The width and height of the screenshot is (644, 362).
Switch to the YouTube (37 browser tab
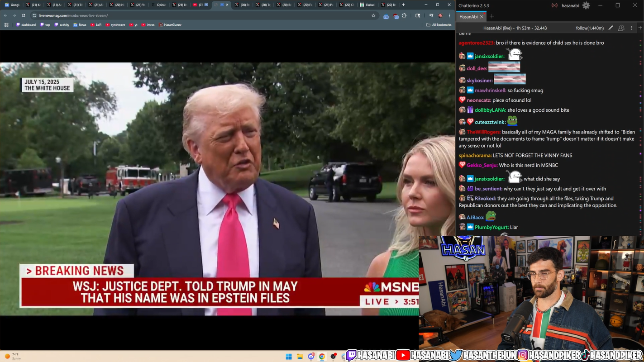coord(200,5)
